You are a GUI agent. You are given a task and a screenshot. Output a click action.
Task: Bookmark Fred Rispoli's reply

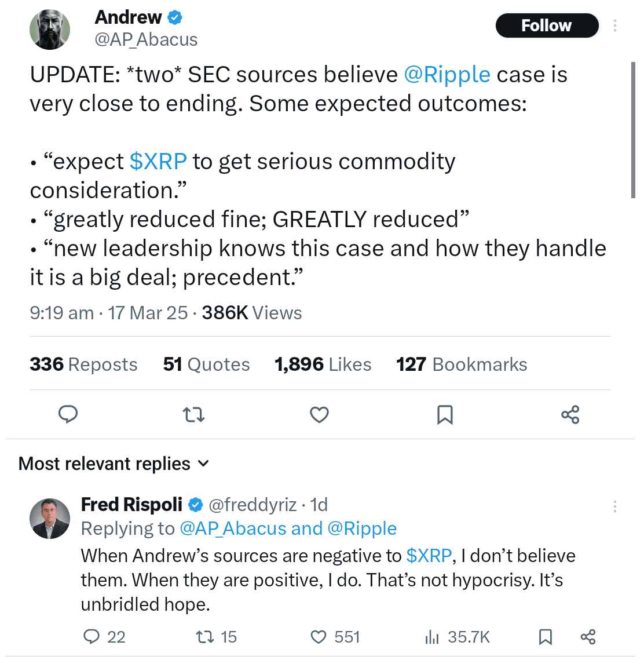(x=544, y=636)
